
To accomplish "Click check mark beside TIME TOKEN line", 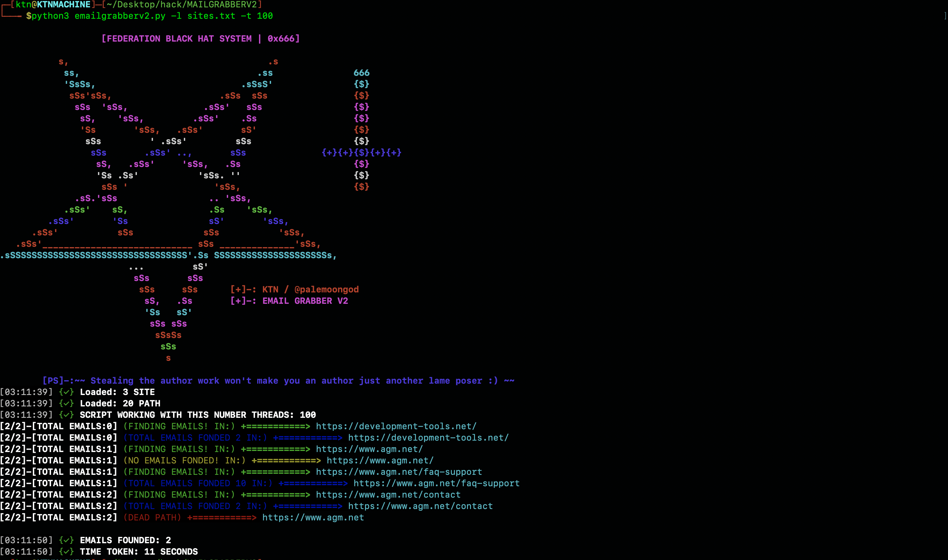I will pos(66,552).
